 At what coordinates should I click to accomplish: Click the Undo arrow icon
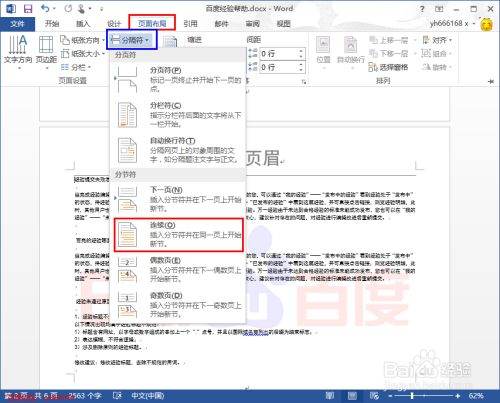46,8
